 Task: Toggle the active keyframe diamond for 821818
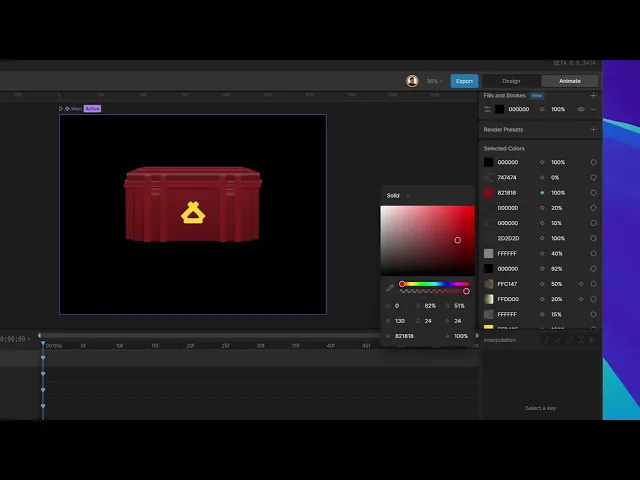542,193
